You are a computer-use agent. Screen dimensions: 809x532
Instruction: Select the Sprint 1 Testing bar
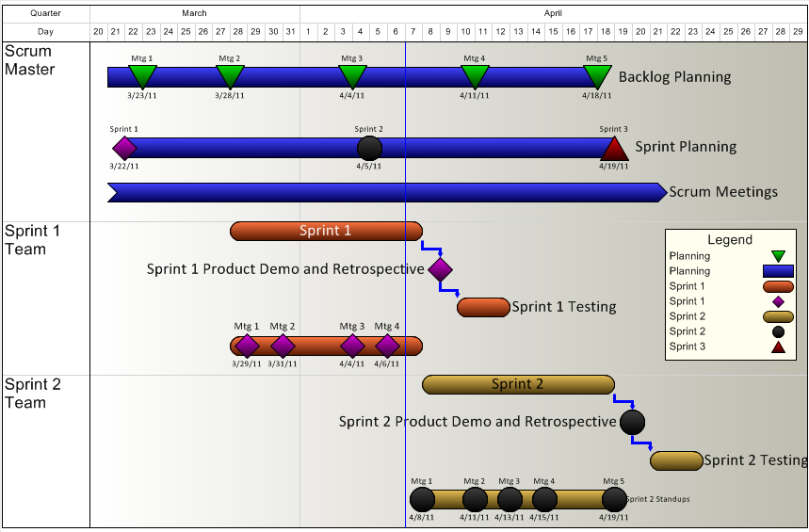click(x=482, y=307)
